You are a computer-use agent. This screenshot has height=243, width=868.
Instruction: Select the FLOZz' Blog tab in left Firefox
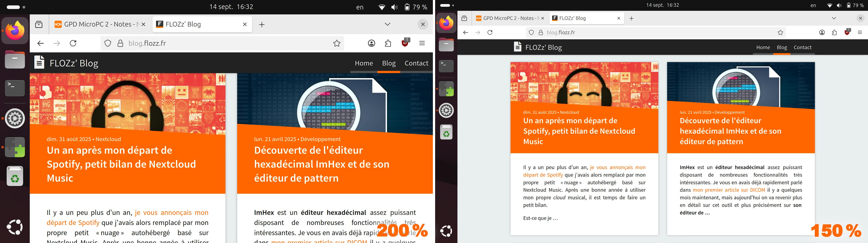202,24
